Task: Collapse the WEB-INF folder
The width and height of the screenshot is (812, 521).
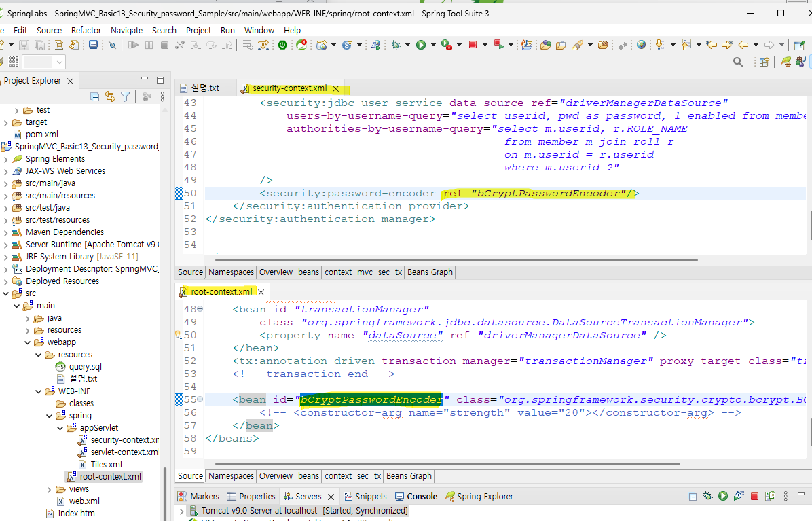Action: 38,391
